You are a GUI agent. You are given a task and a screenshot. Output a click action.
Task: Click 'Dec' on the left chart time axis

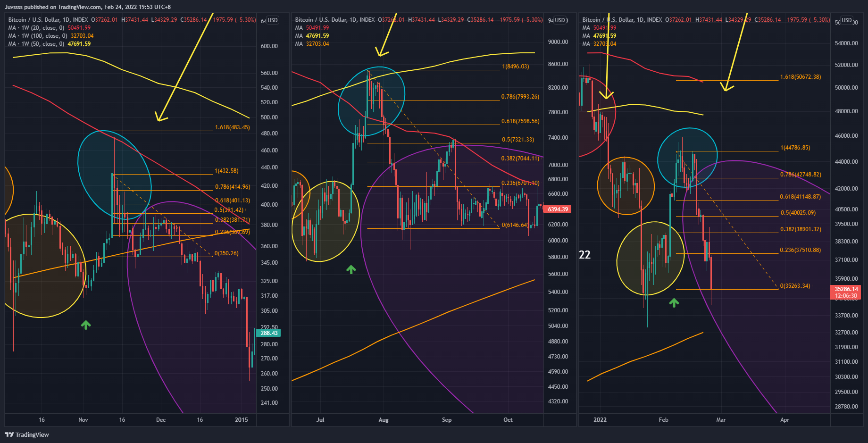(161, 420)
